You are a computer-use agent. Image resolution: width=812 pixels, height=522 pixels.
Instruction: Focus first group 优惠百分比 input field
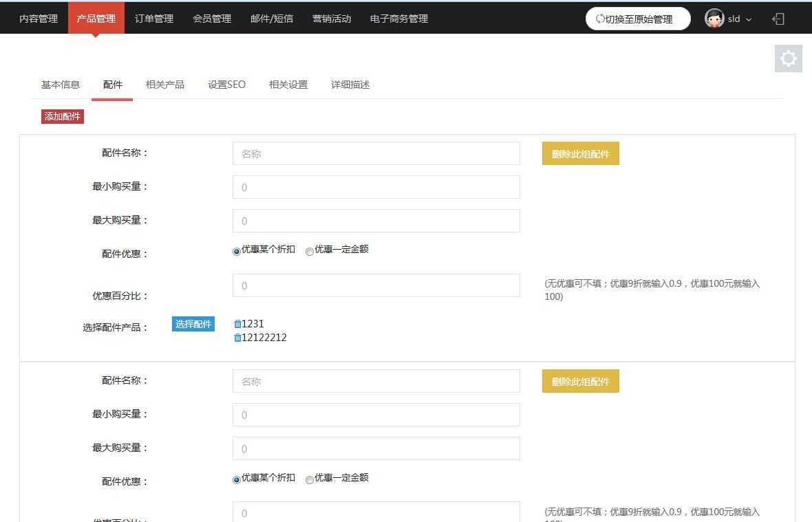point(376,285)
